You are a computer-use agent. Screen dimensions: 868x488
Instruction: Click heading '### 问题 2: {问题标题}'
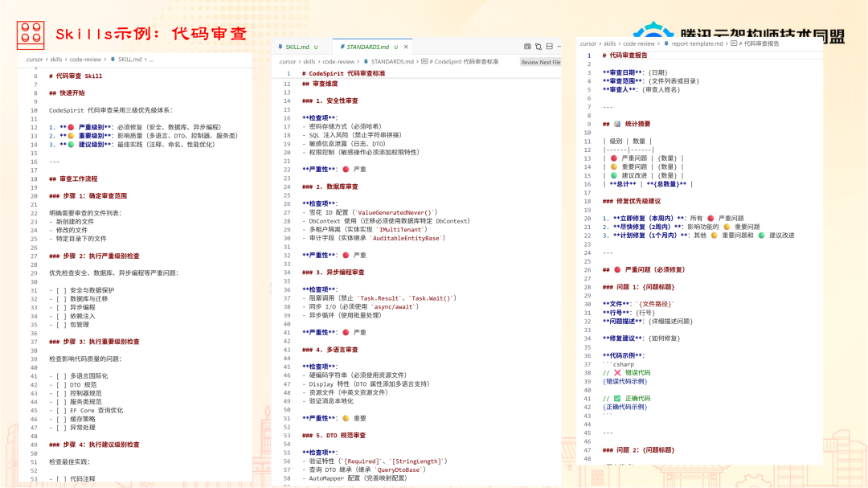coord(638,450)
